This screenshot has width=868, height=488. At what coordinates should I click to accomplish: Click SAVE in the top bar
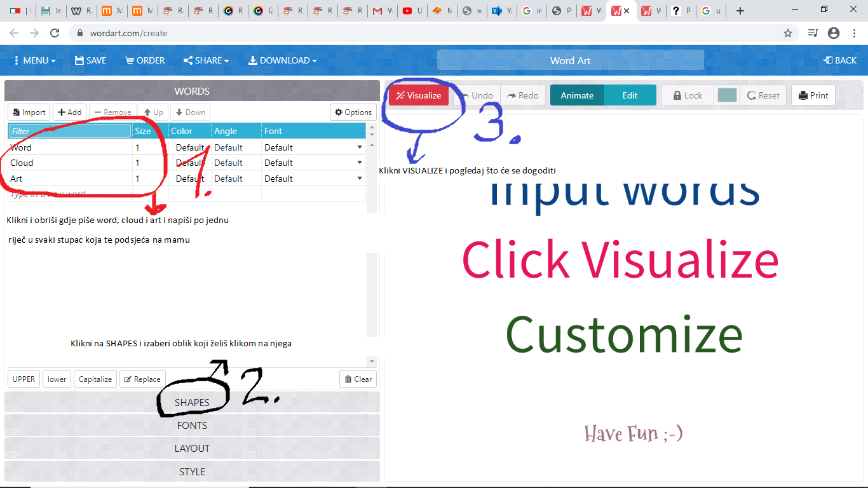(90, 60)
